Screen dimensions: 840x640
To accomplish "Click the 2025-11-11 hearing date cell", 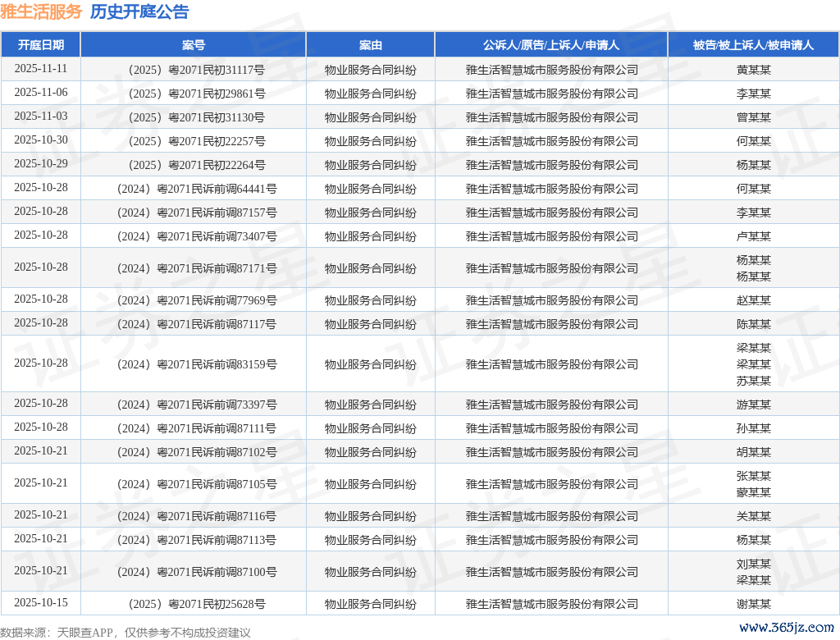I will point(40,69).
